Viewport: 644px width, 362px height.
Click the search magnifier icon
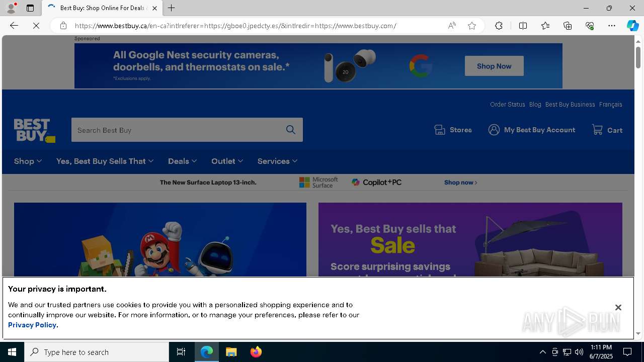click(x=291, y=130)
